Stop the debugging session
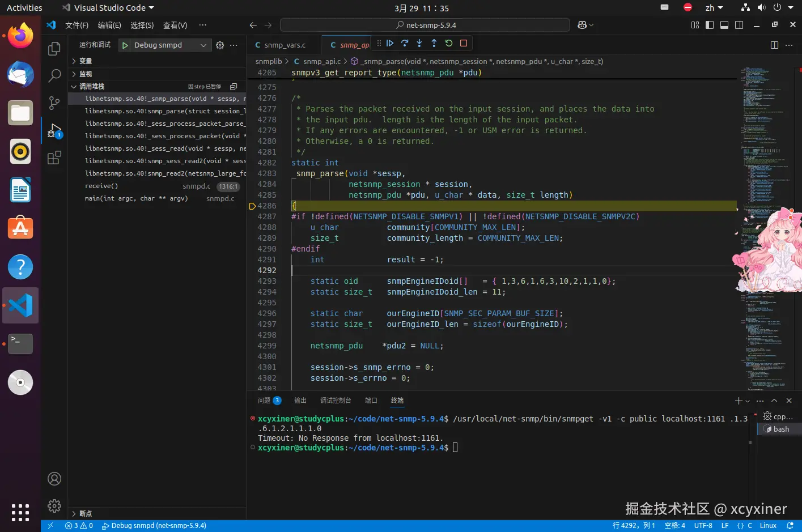802x532 pixels. tap(464, 43)
